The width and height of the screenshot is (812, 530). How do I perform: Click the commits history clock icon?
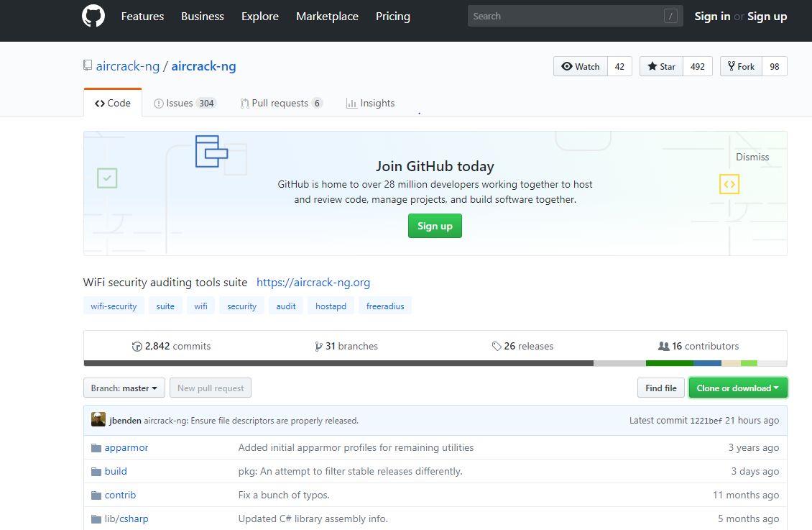[137, 347]
